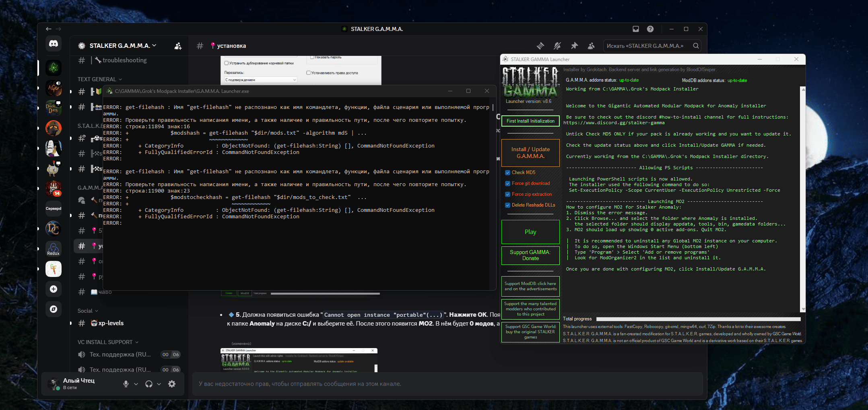Show member list icon
The height and width of the screenshot is (410, 868).
pyautogui.click(x=591, y=46)
